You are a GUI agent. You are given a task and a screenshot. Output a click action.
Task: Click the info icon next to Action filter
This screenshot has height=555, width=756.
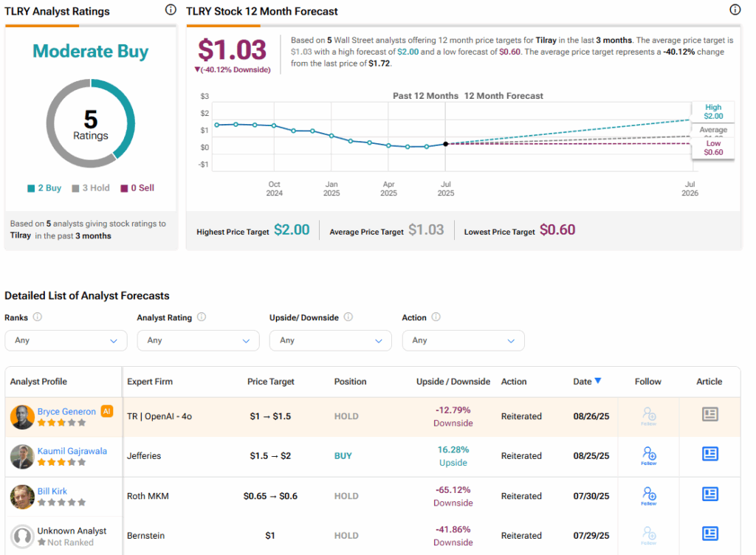tap(436, 317)
